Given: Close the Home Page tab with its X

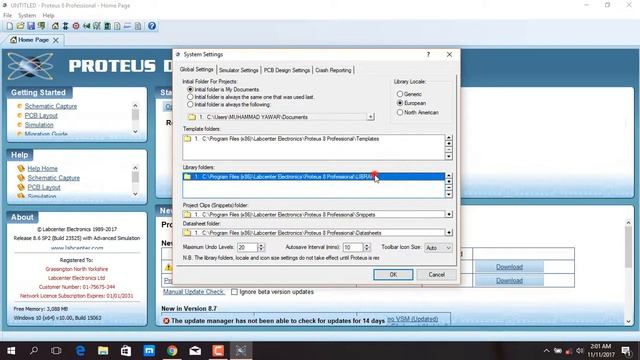Looking at the screenshot, I should [x=56, y=40].
